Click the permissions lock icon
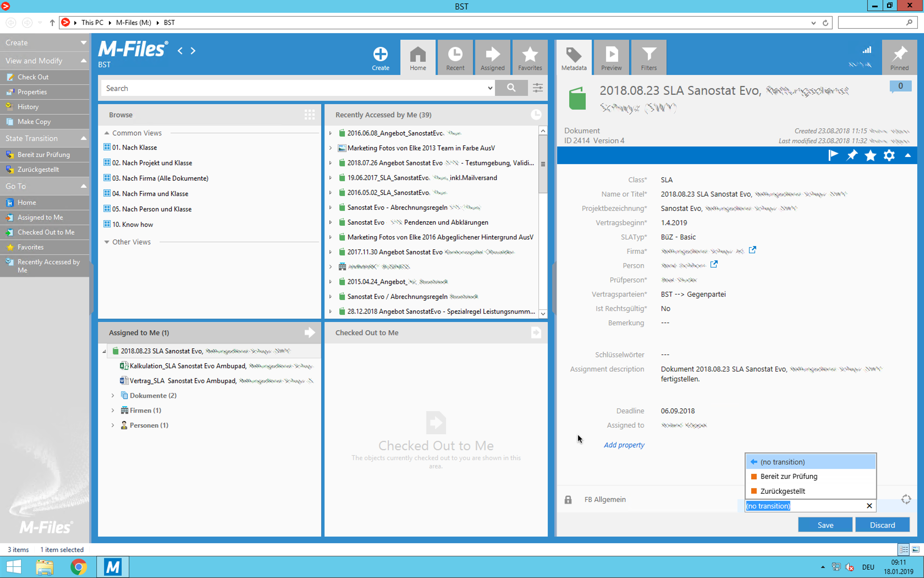The image size is (924, 578). 568,499
